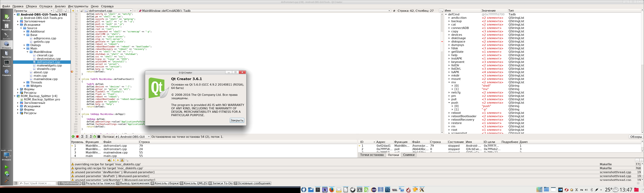
Task: Click the green Run arrow in sidebar
Action: click(6, 167)
